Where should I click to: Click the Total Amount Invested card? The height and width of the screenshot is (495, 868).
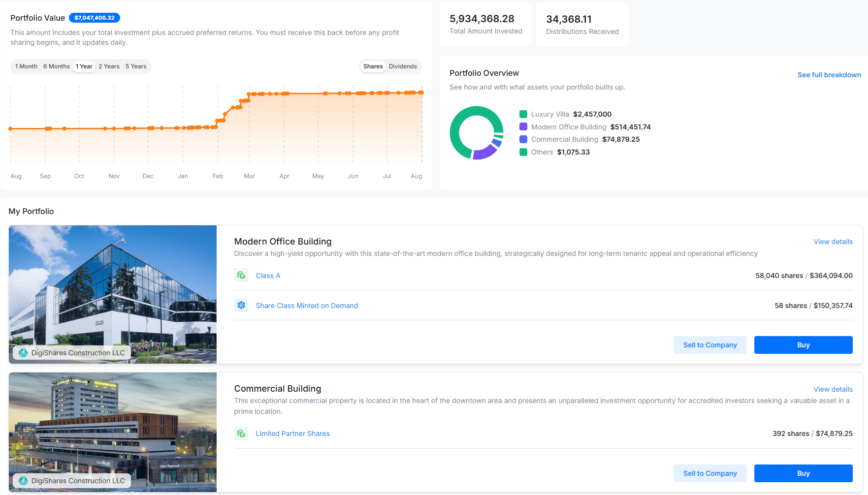[x=486, y=25]
